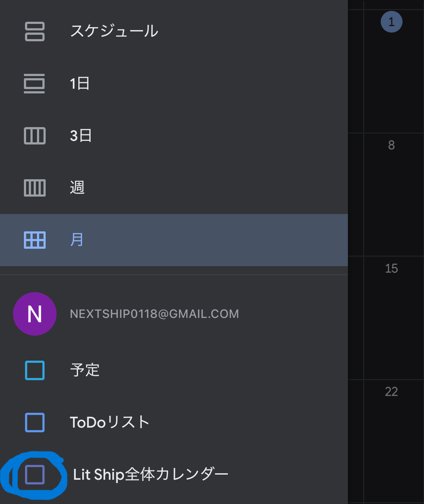Screen dimensions: 424x504
Task: Click the 月 (Month) view grid icon
Action: (x=34, y=240)
